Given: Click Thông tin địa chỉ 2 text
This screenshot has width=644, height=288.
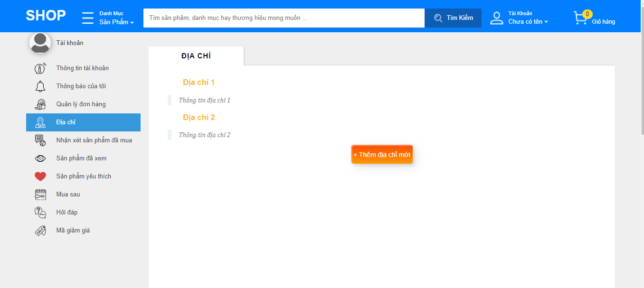Looking at the screenshot, I should [x=204, y=135].
